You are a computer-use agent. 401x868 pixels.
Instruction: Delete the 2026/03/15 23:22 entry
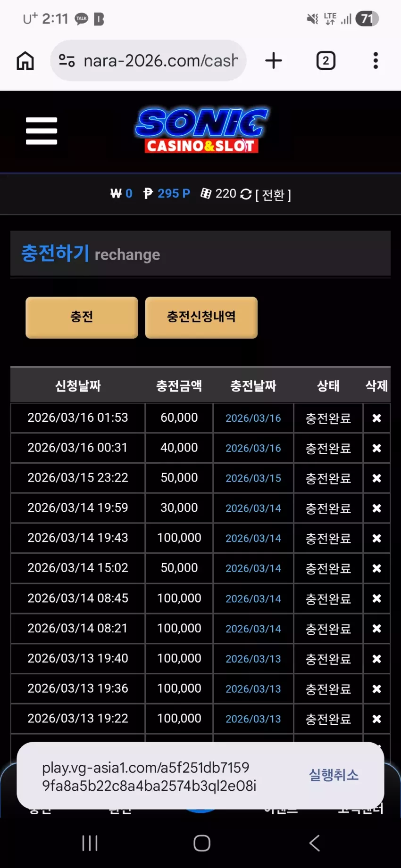point(376,478)
